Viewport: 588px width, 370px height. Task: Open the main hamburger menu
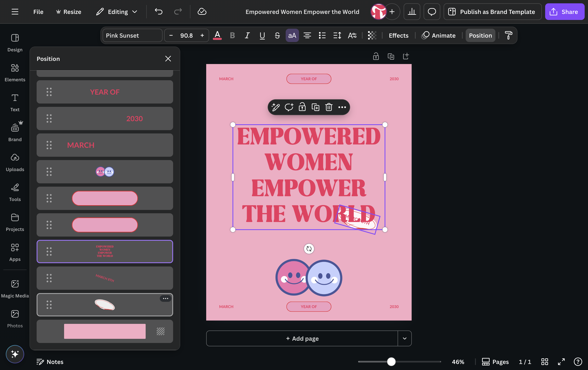(15, 12)
